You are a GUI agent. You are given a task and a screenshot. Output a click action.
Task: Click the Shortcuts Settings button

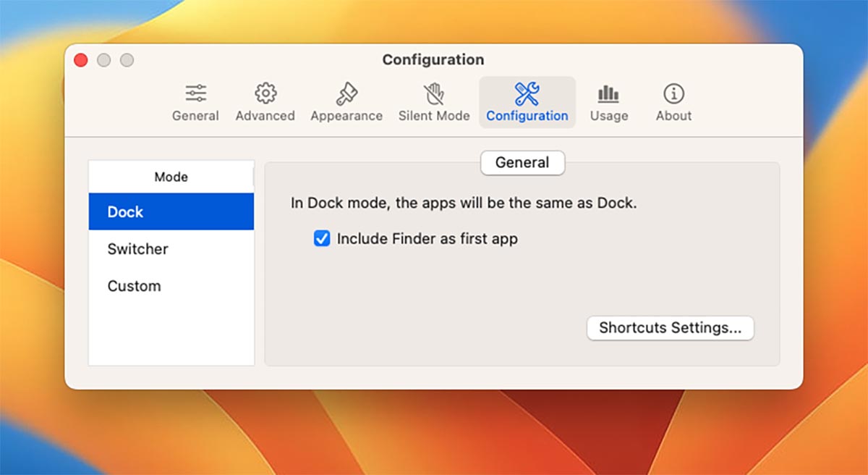670,328
